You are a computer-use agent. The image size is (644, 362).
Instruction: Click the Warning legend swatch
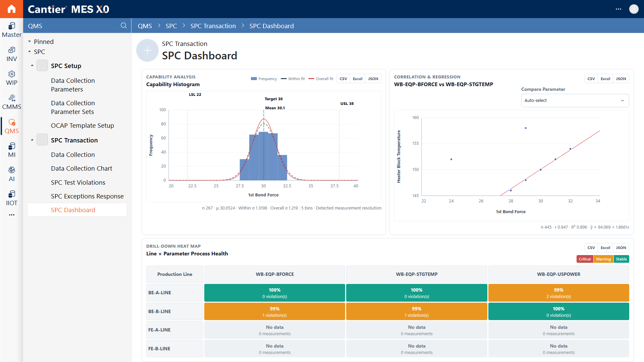pos(603,259)
